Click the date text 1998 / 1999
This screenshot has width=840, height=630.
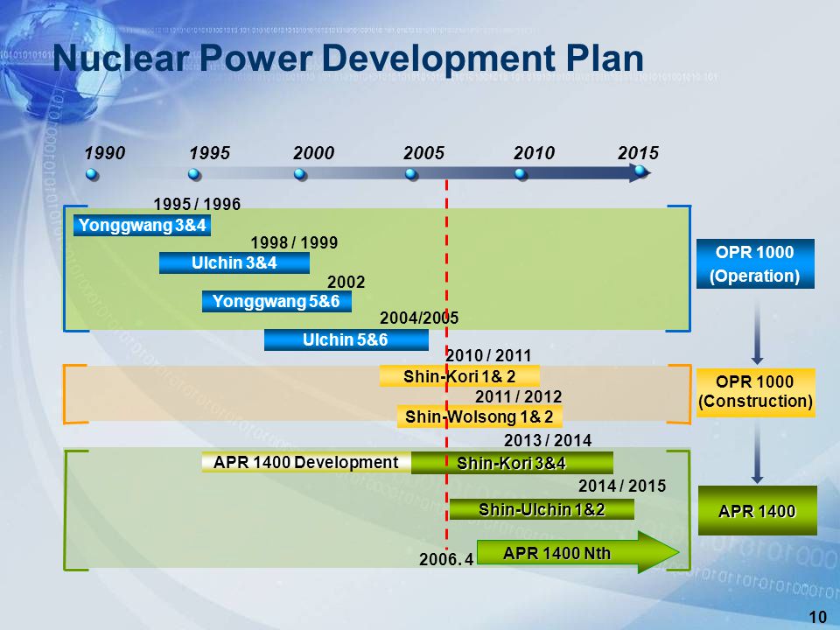pos(294,242)
